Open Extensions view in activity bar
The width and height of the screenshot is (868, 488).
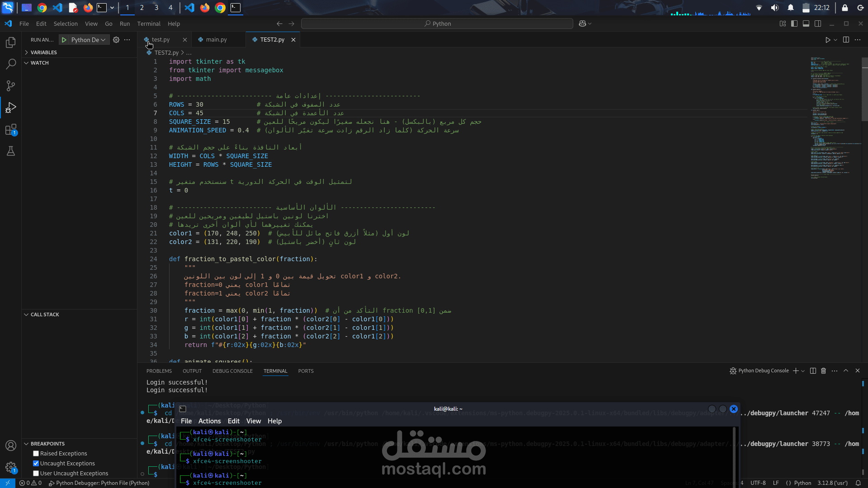point(11,130)
